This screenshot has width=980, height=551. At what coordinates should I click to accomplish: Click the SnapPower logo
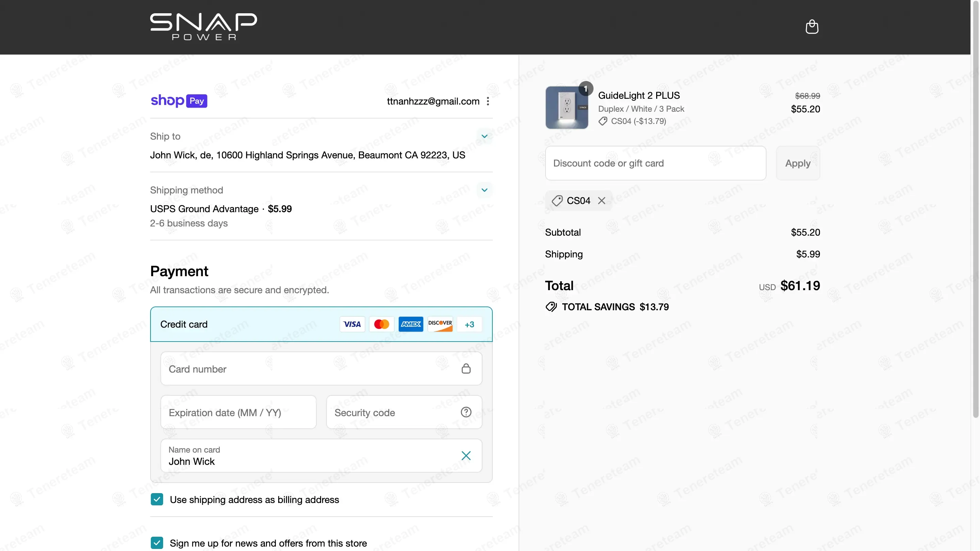tap(204, 27)
